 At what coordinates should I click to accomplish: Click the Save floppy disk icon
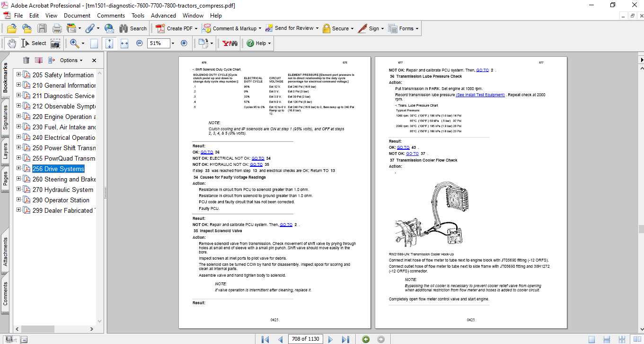(42, 28)
